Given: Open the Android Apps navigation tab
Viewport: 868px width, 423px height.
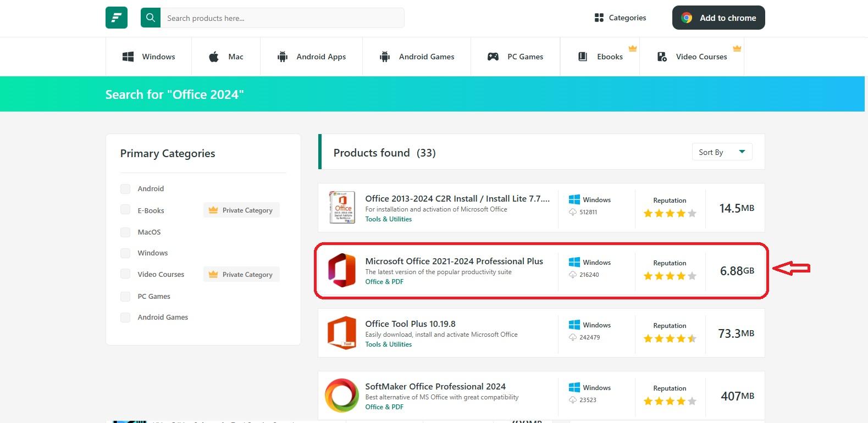Looking at the screenshot, I should tap(312, 57).
